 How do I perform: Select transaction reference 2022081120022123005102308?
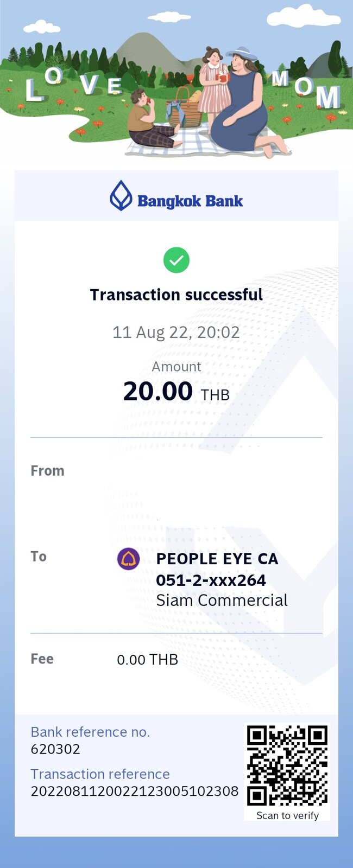point(135,792)
